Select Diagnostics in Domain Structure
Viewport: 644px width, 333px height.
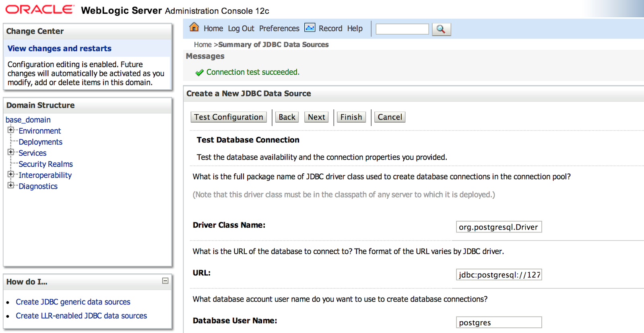(x=38, y=186)
